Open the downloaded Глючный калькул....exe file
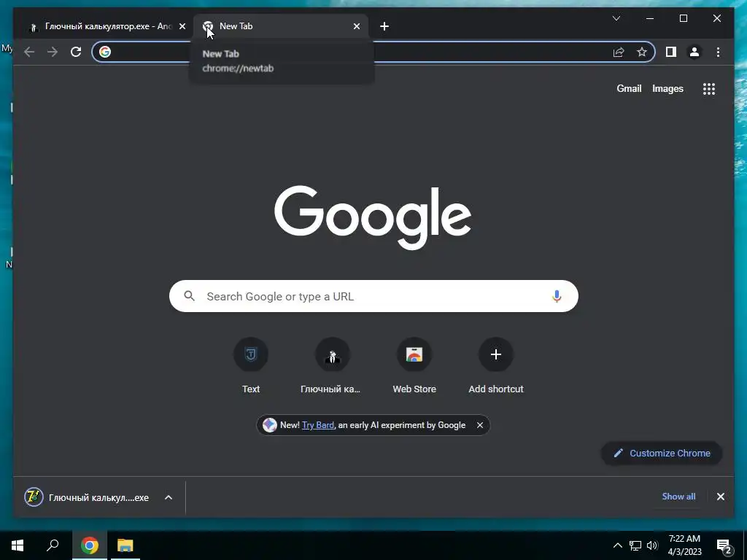747x560 pixels. tap(87, 497)
